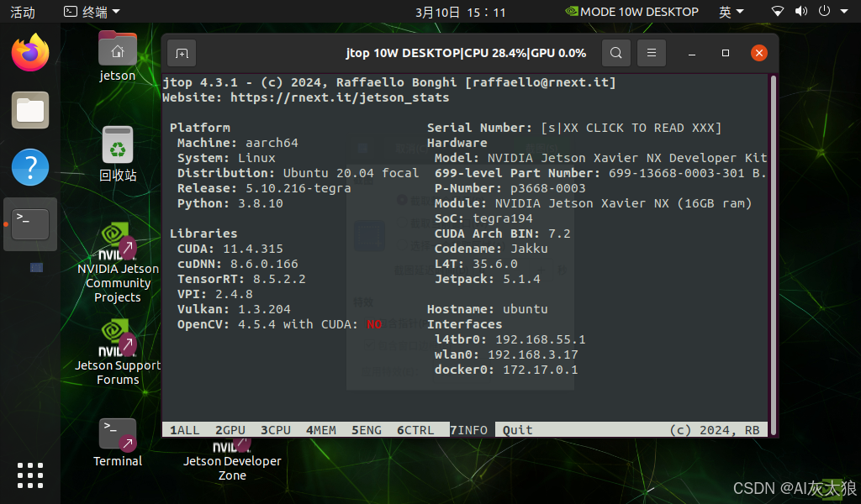Switch to the 6CTRL tab
The height and width of the screenshot is (504, 861).
coord(415,430)
